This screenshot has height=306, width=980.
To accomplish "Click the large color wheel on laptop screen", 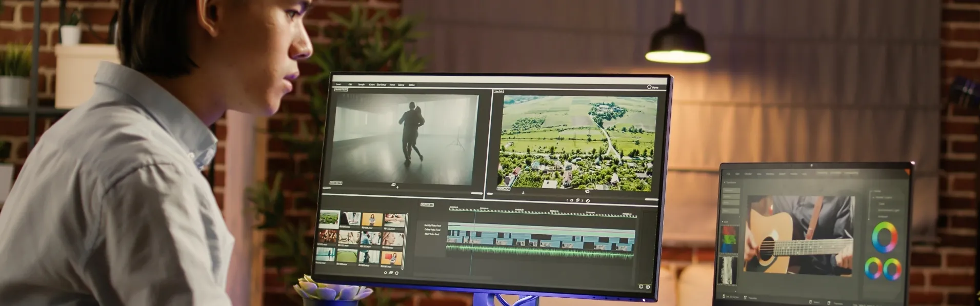I will point(885,237).
